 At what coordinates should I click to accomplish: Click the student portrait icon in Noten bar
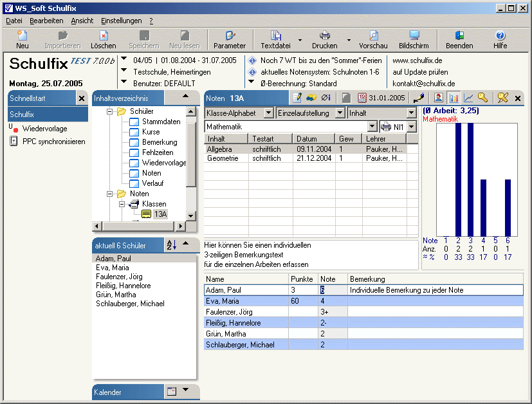(439, 98)
